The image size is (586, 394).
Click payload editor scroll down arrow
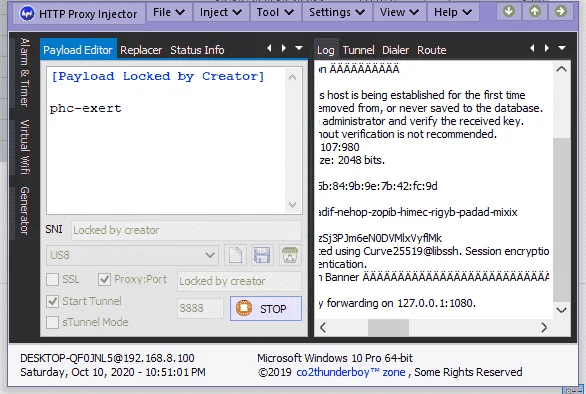click(293, 204)
